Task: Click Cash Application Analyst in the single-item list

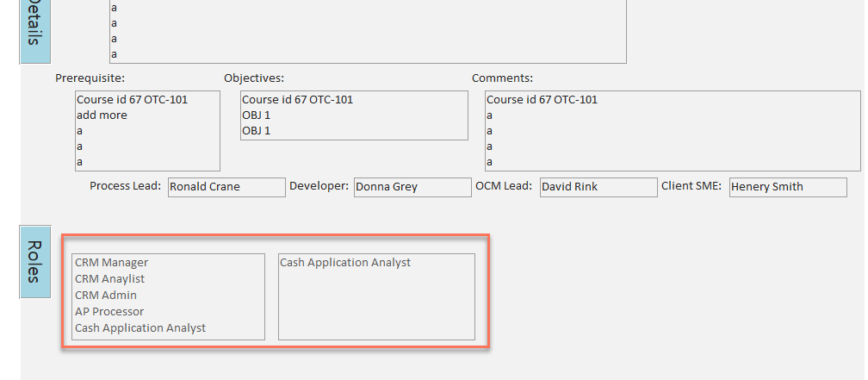Action: pos(345,263)
